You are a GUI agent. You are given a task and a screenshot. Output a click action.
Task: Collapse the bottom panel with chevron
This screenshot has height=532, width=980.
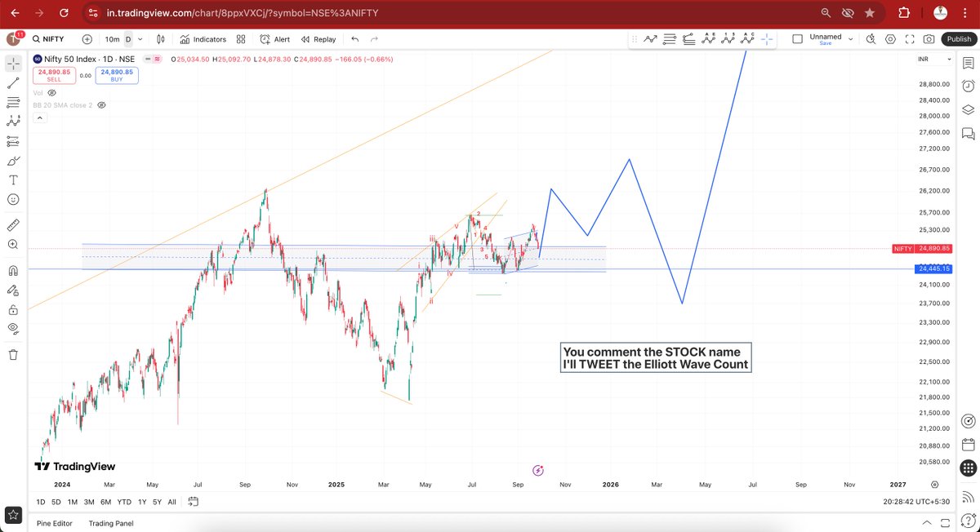click(926, 523)
